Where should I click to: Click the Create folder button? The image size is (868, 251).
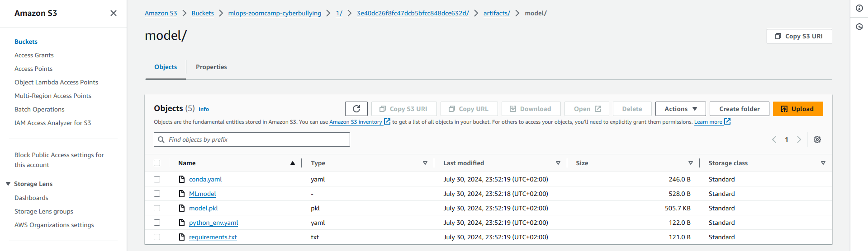pos(740,109)
